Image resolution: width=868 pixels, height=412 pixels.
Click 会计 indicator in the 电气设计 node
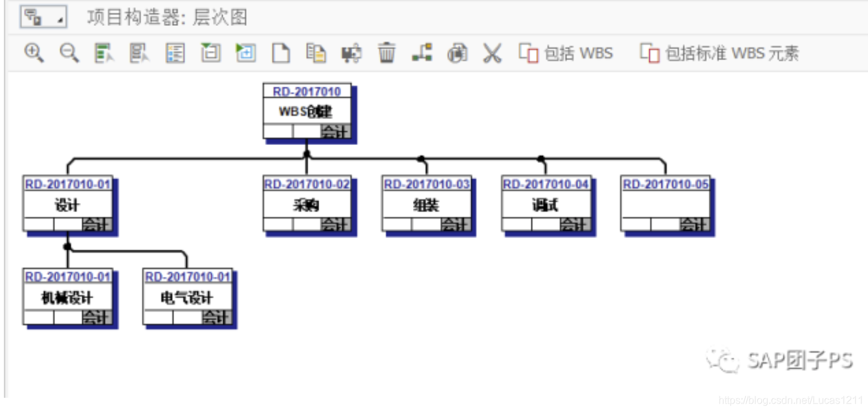pyautogui.click(x=217, y=318)
